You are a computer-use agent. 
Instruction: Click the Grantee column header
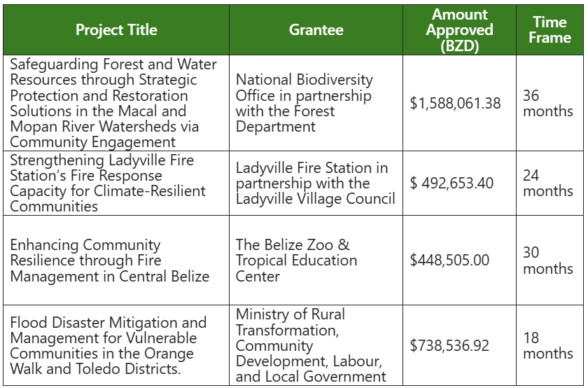tap(316, 30)
